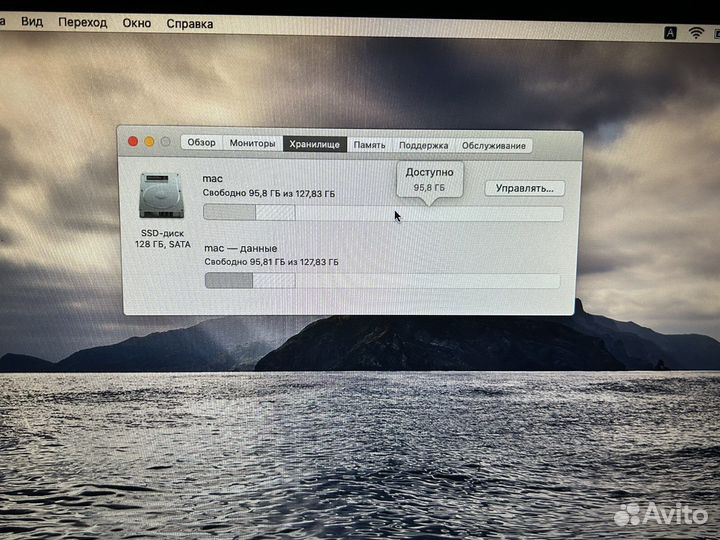Click the mac — данные storage bar
720x540 pixels.
click(x=382, y=281)
